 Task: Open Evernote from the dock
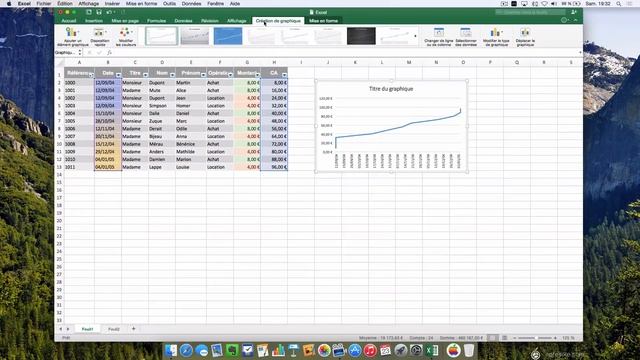pyautogui.click(x=232, y=350)
